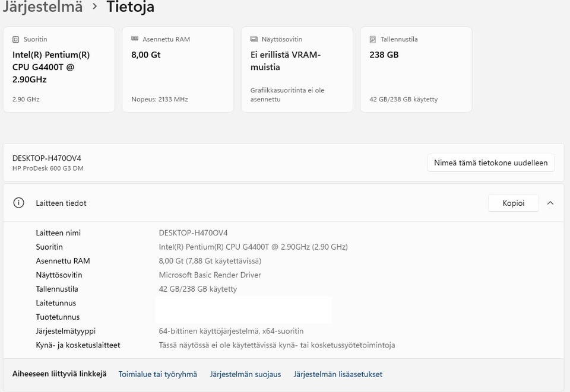Collapse the Laitteen tiedot section chevron
The image size is (570, 392).
550,203
